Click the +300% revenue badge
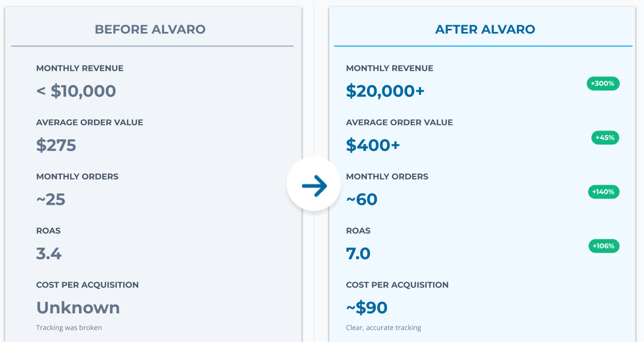 click(603, 84)
